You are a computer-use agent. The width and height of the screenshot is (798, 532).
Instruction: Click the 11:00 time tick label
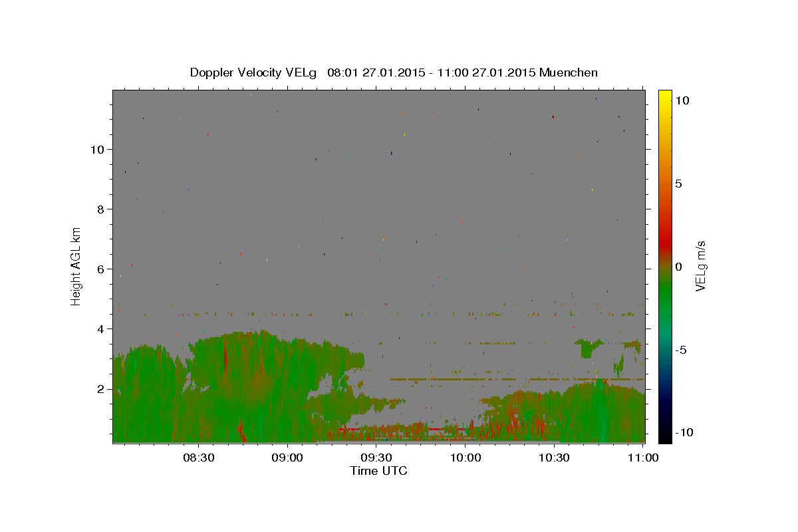pyautogui.click(x=643, y=458)
